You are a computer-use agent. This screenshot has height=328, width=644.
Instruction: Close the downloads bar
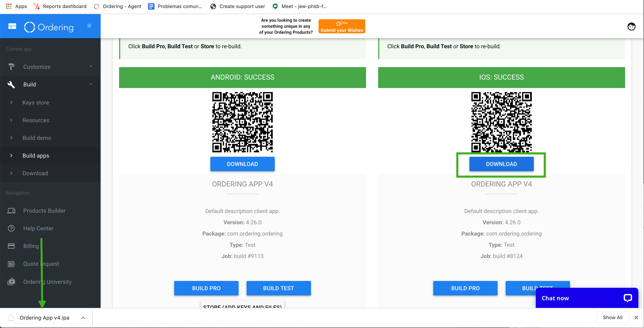point(636,318)
